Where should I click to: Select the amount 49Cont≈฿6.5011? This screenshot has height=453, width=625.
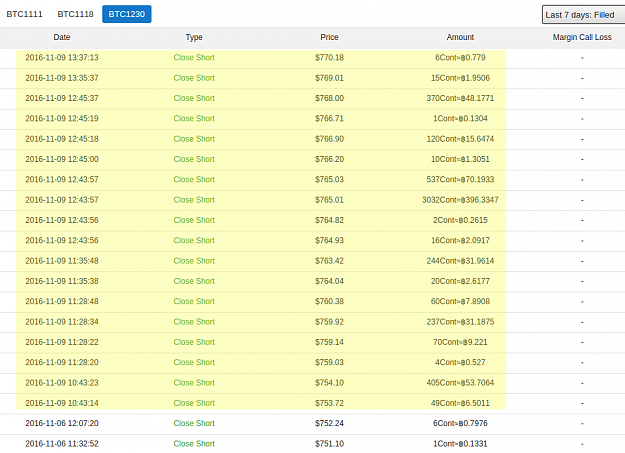coord(460,403)
